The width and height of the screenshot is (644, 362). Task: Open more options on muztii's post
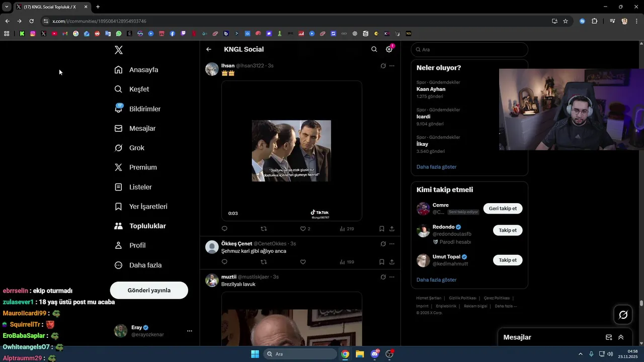(392, 277)
